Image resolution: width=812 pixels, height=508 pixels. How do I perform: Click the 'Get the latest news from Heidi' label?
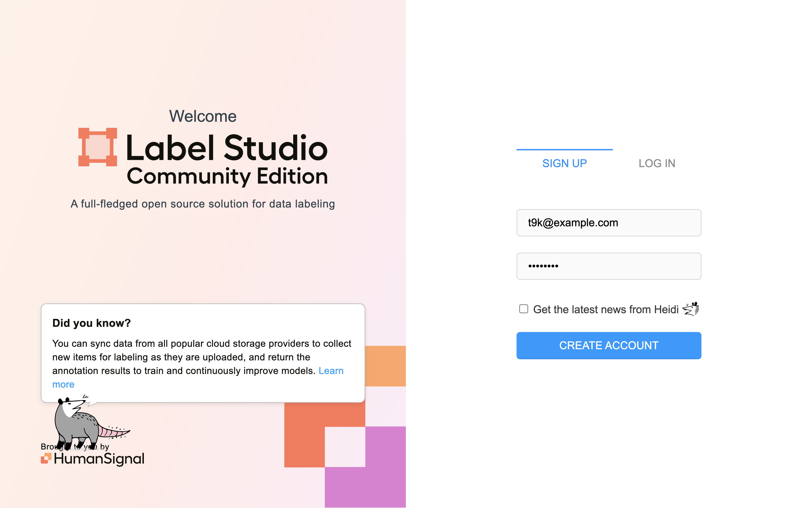pos(606,309)
